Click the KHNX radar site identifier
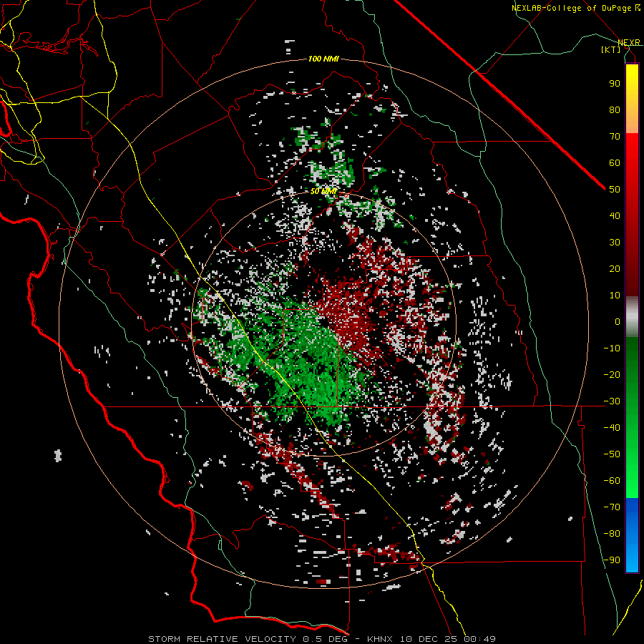The height and width of the screenshot is (644, 644). 379,639
